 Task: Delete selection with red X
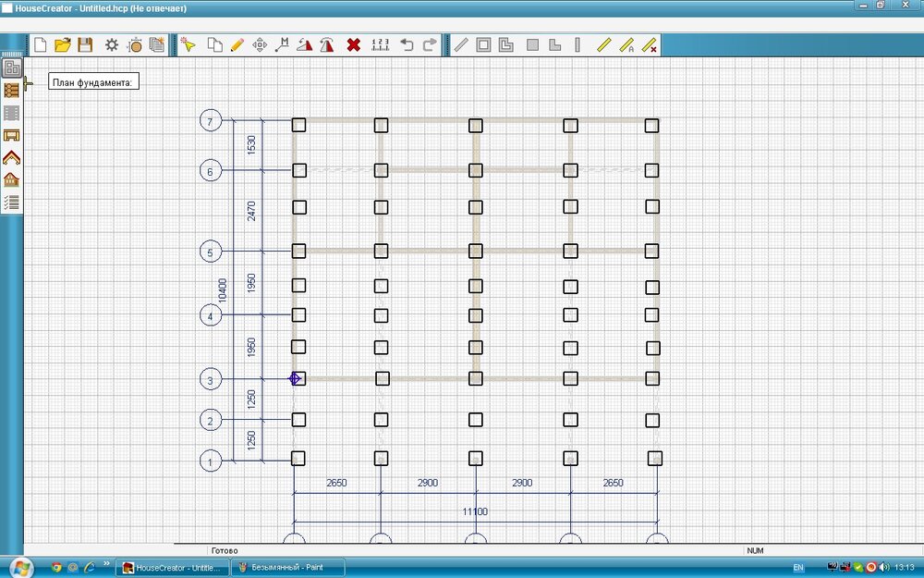pos(354,44)
